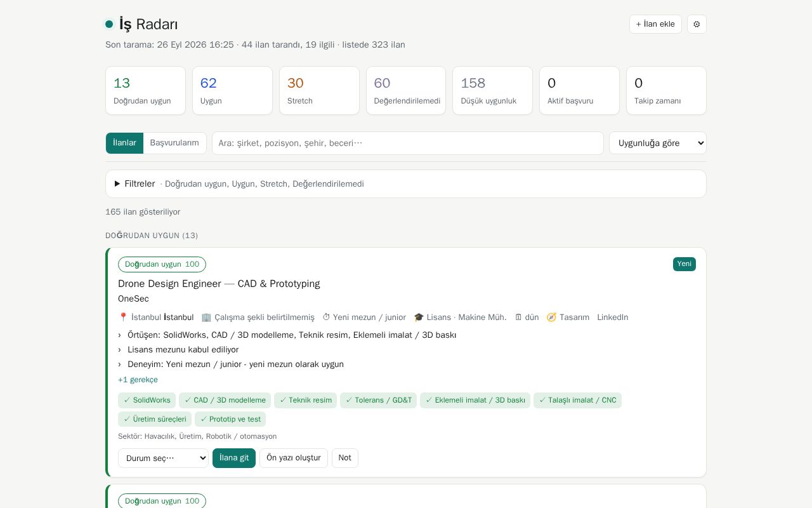The height and width of the screenshot is (508, 812).
Task: Open the Not button on OneSec listing
Action: pos(345,458)
